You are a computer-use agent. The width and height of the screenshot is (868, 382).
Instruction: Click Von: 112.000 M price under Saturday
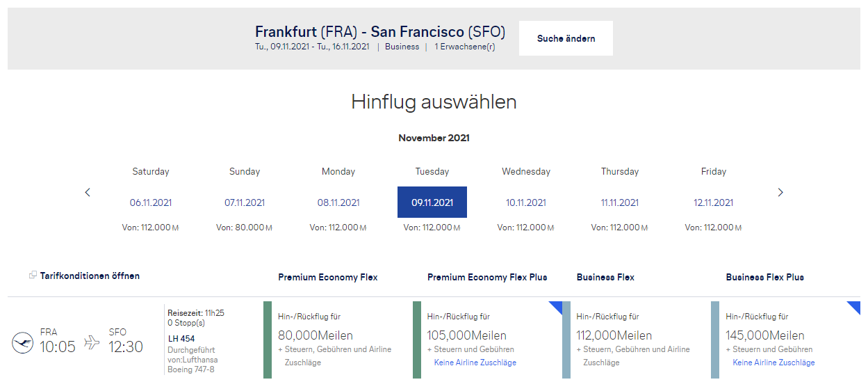(x=151, y=228)
